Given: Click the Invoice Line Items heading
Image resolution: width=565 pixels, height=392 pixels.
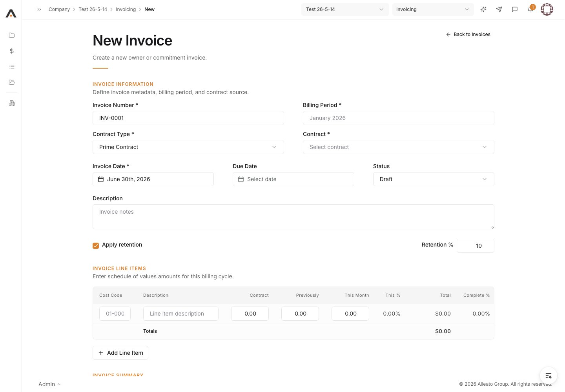Looking at the screenshot, I should click(x=119, y=269).
